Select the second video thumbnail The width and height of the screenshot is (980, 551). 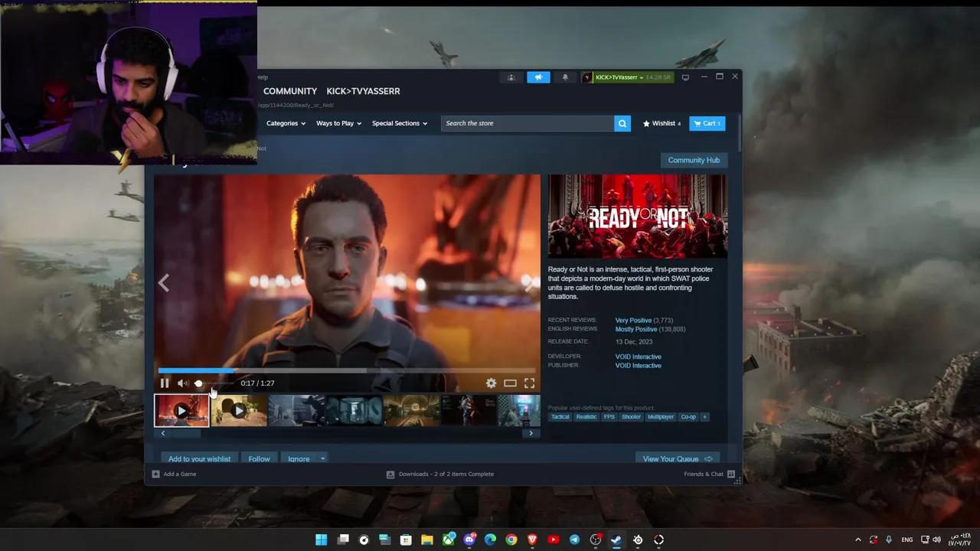point(239,411)
